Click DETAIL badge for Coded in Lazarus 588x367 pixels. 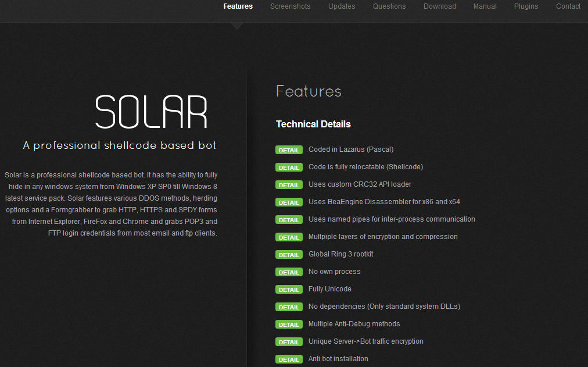289,150
